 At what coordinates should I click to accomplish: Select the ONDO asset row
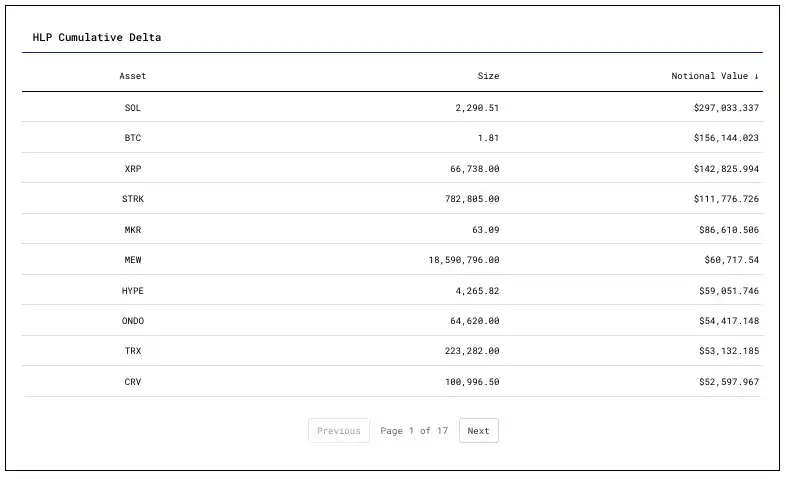(133, 321)
